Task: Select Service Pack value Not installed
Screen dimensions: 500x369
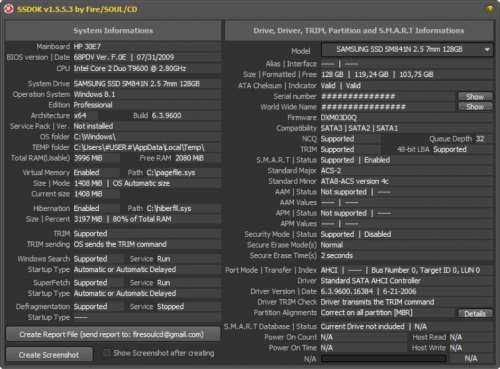Action: point(93,126)
